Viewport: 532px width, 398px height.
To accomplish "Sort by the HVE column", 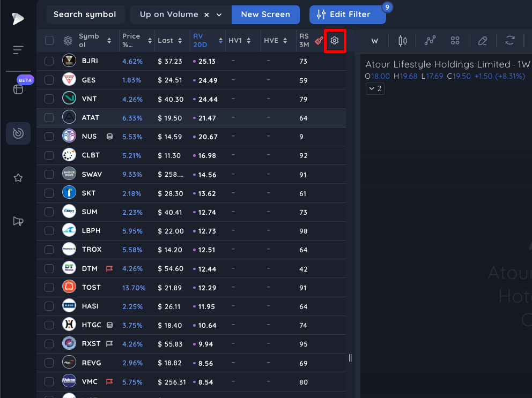I will [285, 41].
